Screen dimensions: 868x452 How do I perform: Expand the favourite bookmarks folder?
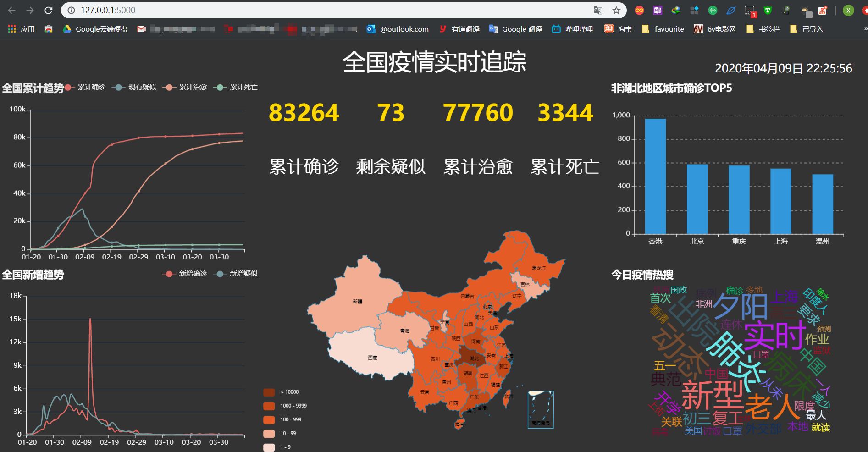(663, 29)
